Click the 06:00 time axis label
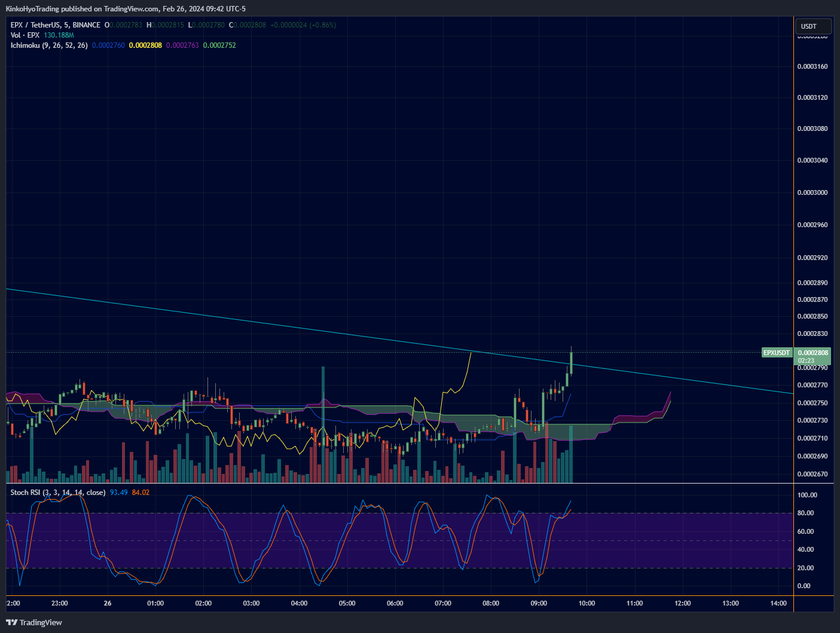Image resolution: width=840 pixels, height=633 pixels. point(395,603)
